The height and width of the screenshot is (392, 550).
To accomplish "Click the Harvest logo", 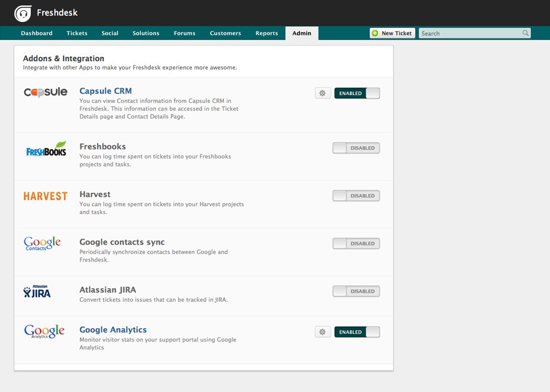I will coord(46,196).
